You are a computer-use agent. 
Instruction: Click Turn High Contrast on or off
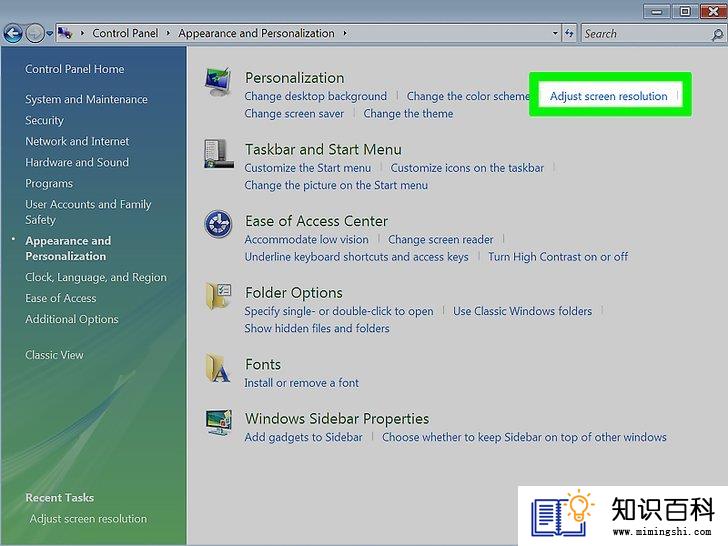click(558, 257)
